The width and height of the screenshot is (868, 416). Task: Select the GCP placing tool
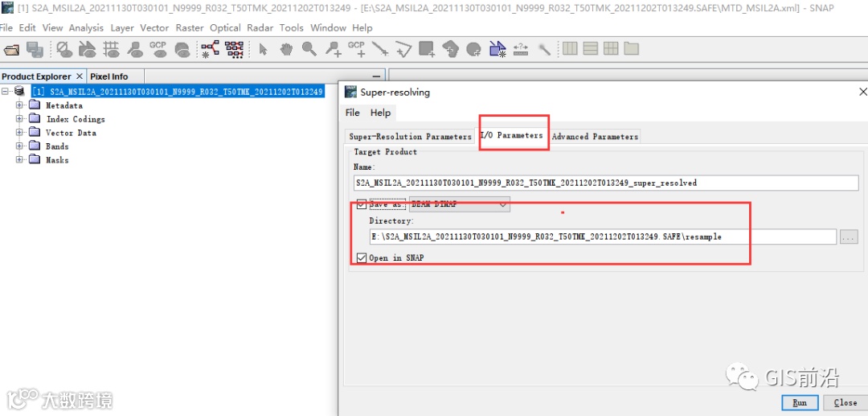pyautogui.click(x=357, y=49)
